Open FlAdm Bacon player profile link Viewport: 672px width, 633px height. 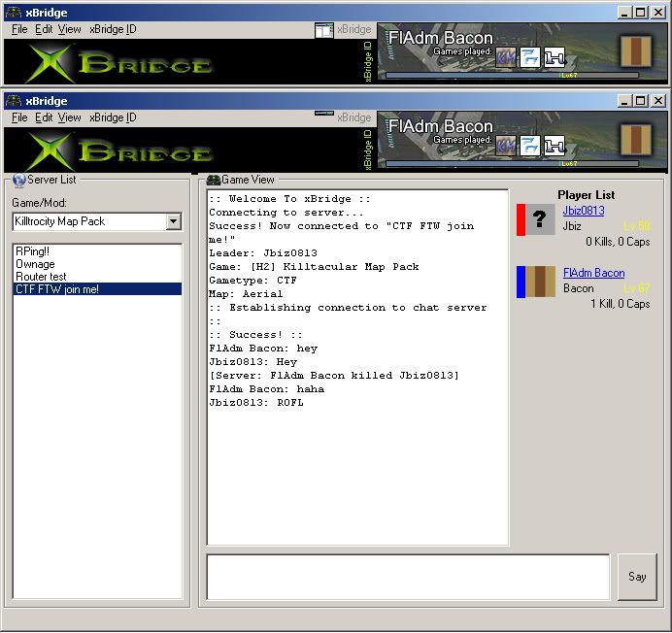click(594, 273)
